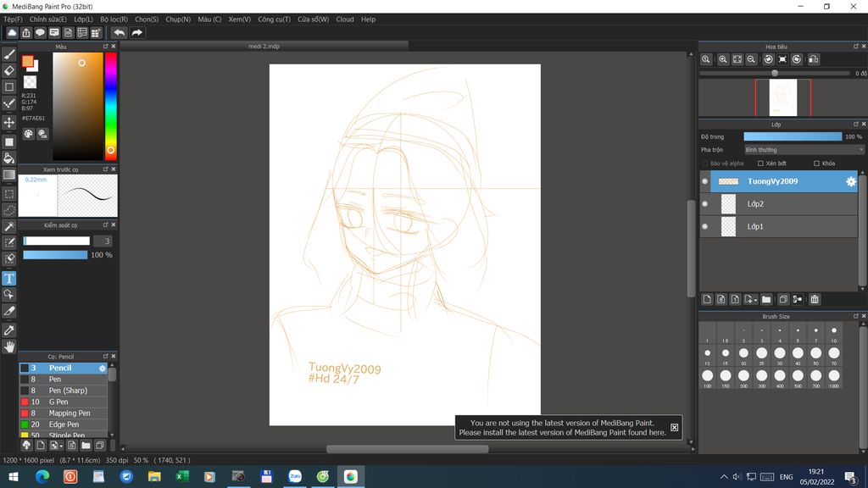Screen dimensions: 868x488
Task: Select the Eyedropper tool
Action: (x=8, y=330)
